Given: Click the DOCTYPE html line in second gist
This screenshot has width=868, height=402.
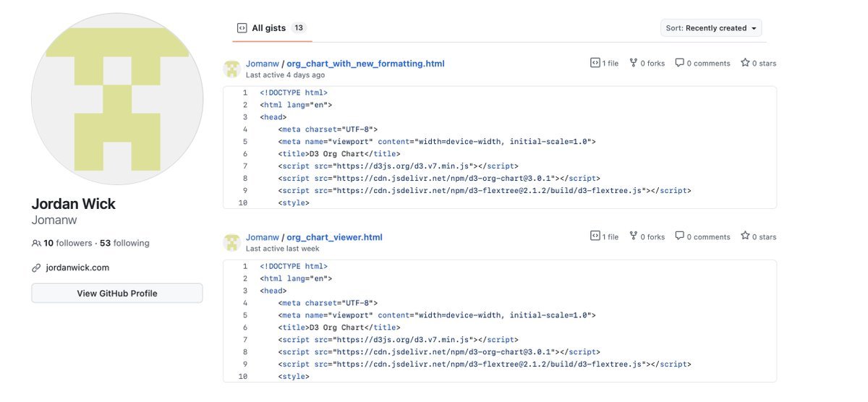Looking at the screenshot, I should (294, 266).
